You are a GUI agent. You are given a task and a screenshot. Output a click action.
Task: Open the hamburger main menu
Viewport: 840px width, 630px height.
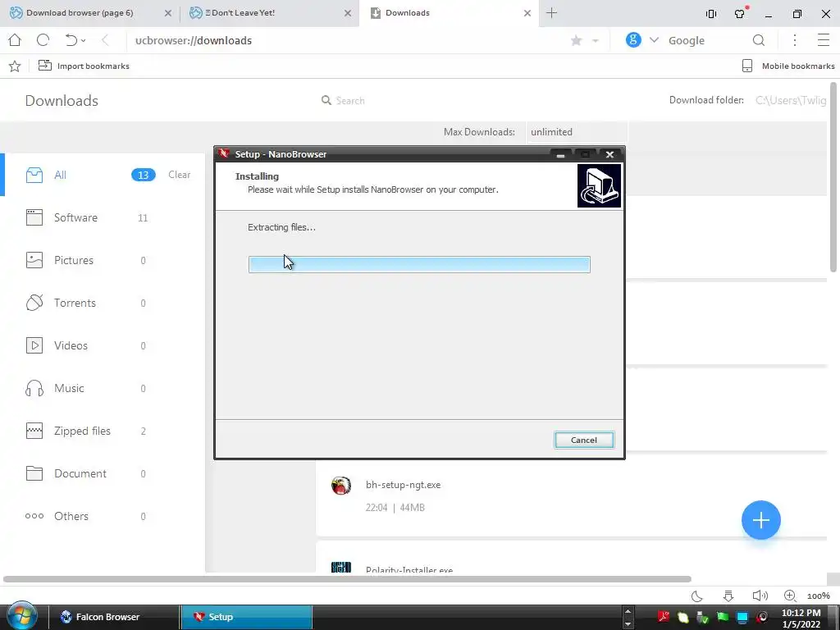click(x=824, y=40)
